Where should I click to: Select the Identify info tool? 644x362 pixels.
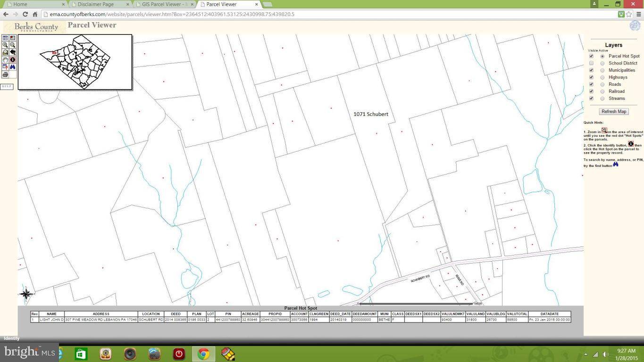tap(13, 60)
